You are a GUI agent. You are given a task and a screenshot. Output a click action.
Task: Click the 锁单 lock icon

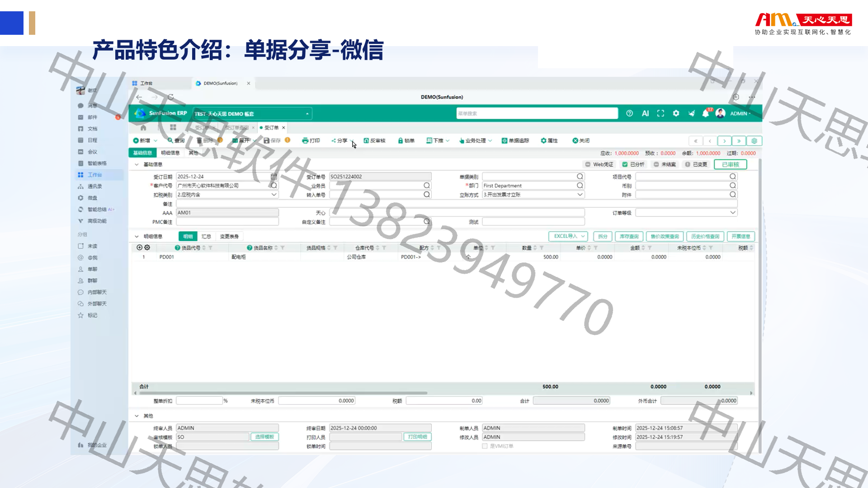click(x=401, y=141)
